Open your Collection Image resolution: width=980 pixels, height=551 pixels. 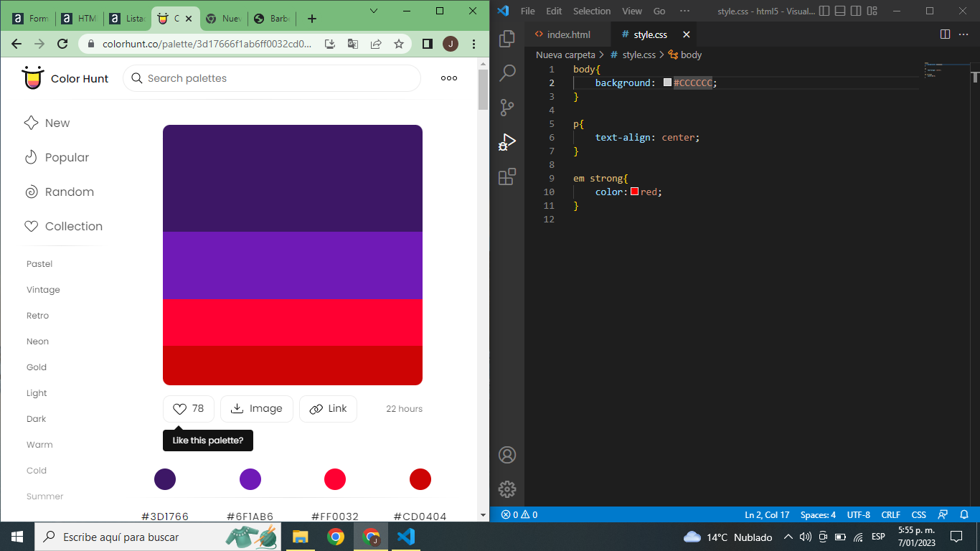63,226
